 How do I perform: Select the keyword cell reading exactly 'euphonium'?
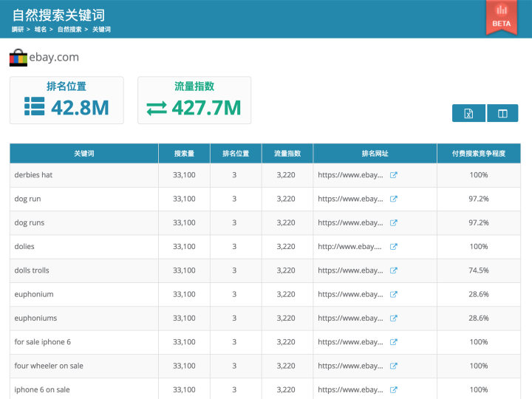pos(34,295)
